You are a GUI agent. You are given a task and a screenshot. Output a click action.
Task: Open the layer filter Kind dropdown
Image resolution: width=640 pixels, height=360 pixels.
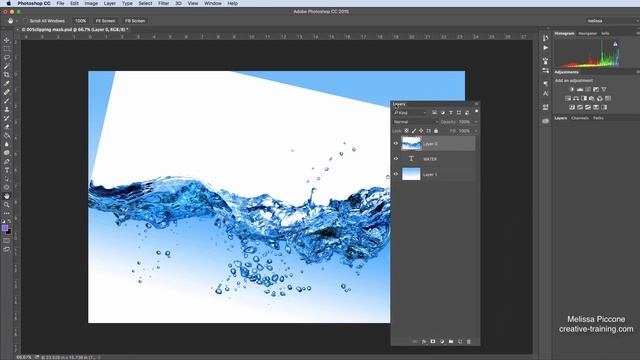click(x=410, y=113)
